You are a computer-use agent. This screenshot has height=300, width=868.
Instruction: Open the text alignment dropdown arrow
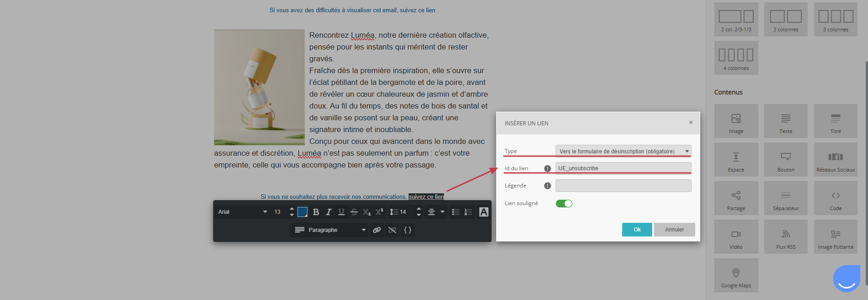(443, 212)
